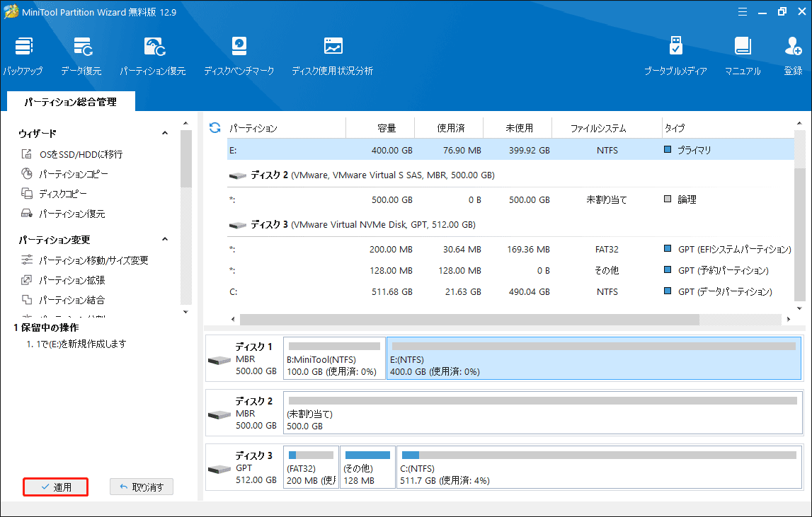Viewport: 812px width, 517px height.
Task: Click sidebar scroll down arrow
Action: coord(186,312)
